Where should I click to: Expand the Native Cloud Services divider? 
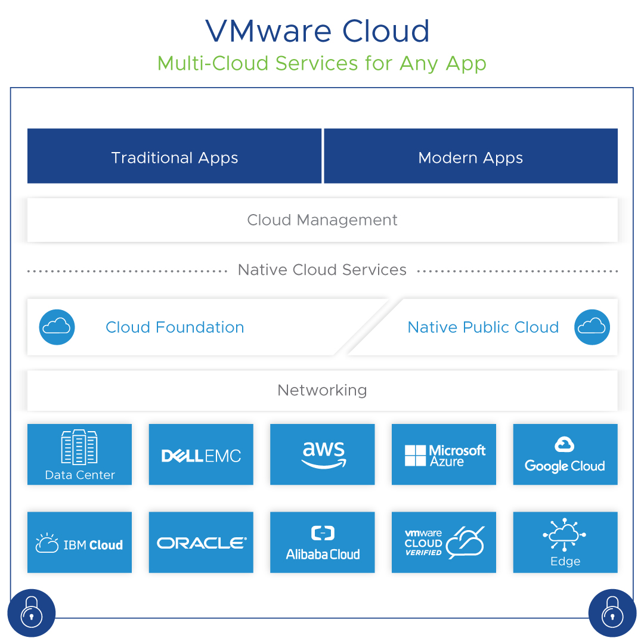tap(322, 270)
